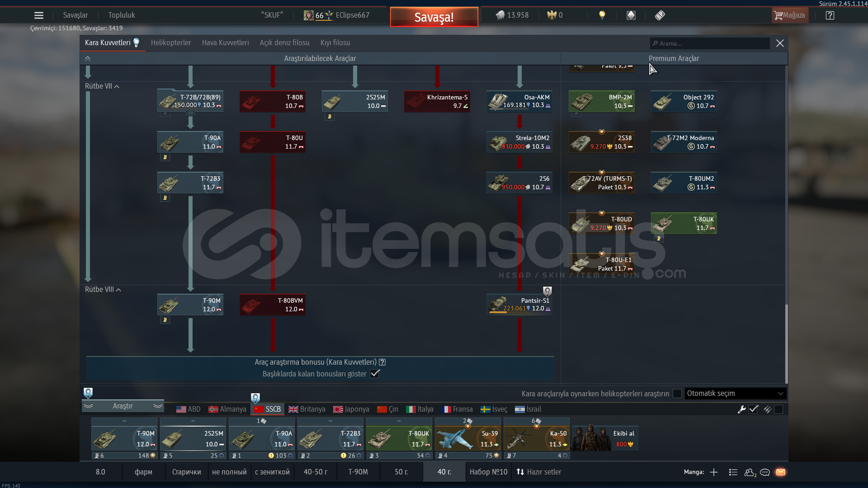Collapse Rütbe VII section
Image resolution: width=868 pixels, height=488 pixels.
tap(102, 86)
